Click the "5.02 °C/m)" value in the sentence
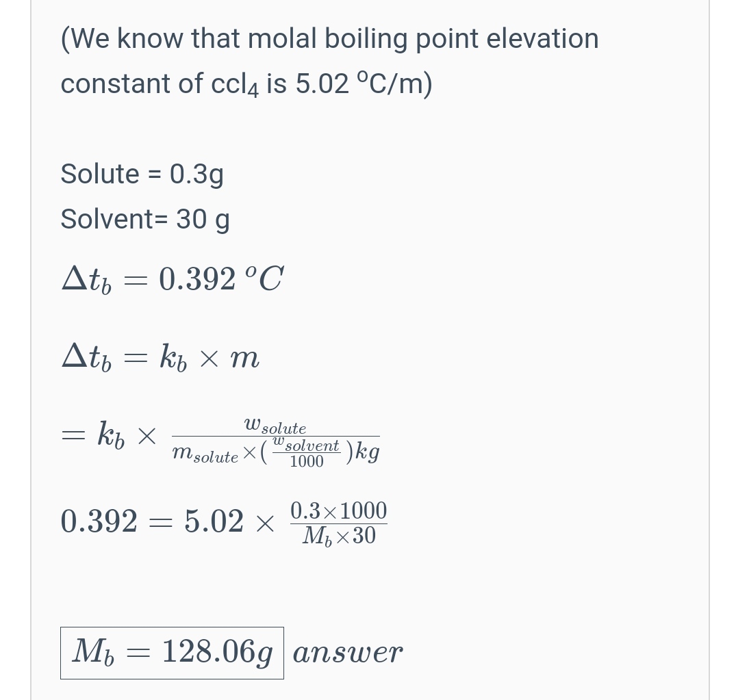 [x=364, y=84]
